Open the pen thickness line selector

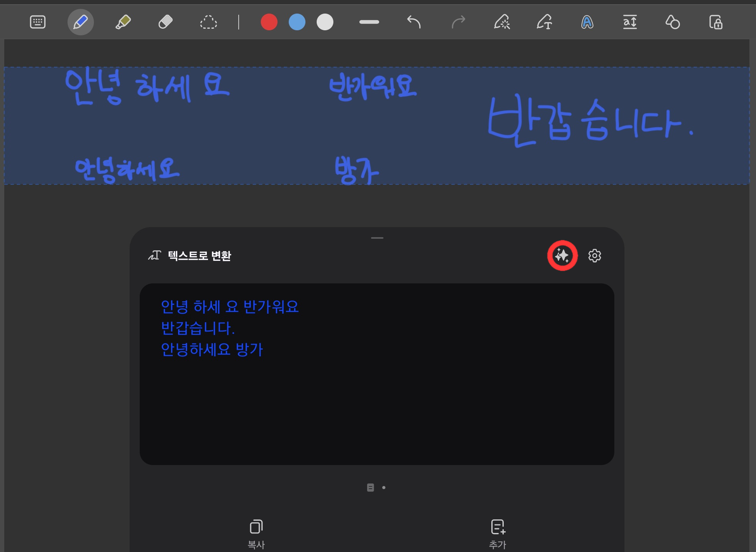point(369,22)
